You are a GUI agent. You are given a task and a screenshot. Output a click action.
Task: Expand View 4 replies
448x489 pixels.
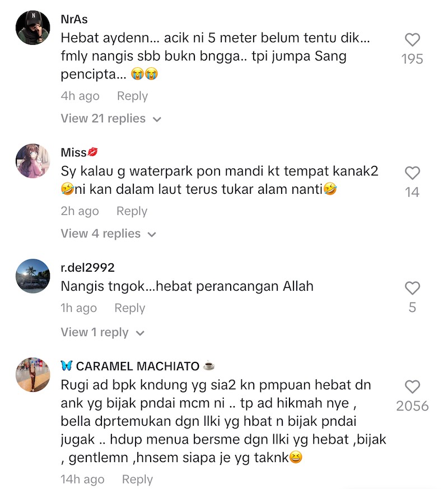click(108, 234)
